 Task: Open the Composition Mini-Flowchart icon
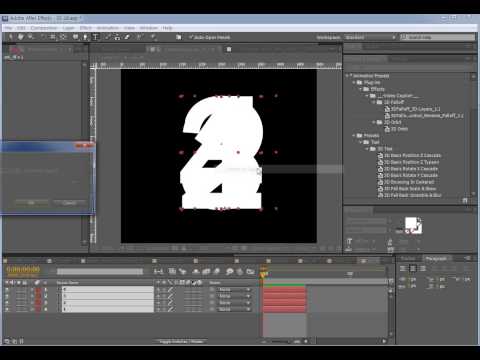click(x=159, y=272)
